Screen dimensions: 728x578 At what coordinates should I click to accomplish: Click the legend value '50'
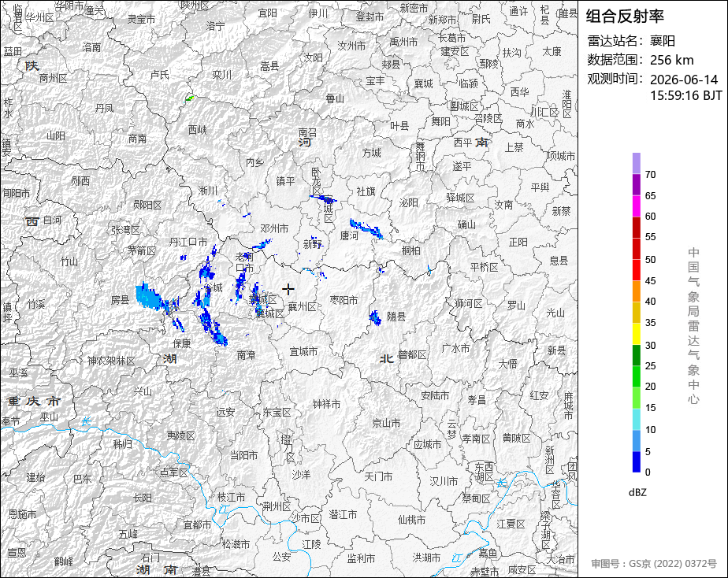[x=651, y=260]
